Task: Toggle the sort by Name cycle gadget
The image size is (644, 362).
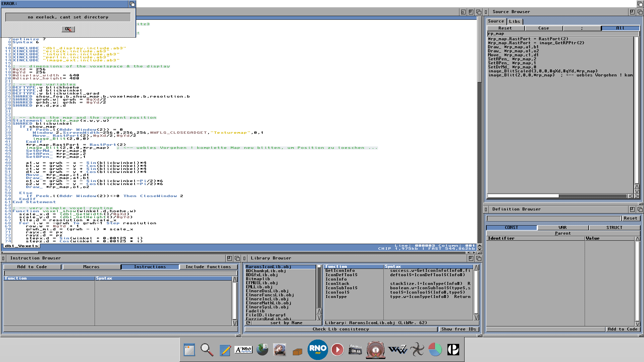Action: coord(286,323)
